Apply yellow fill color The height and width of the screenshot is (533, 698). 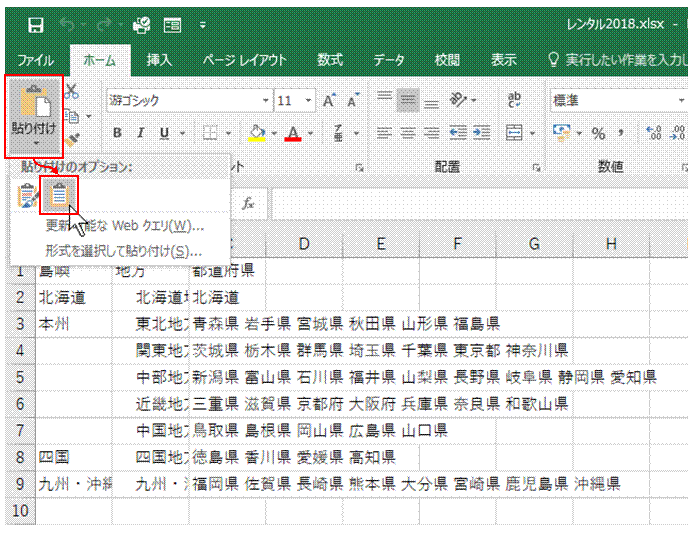click(257, 133)
